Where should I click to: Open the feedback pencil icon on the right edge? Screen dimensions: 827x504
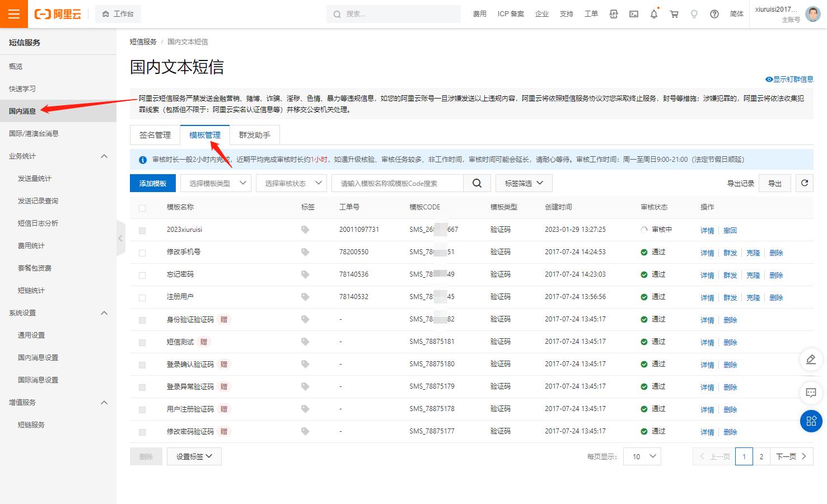tap(811, 360)
